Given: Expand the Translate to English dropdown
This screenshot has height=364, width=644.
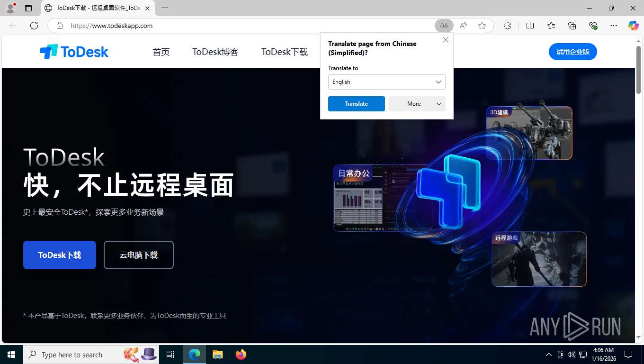Looking at the screenshot, I should click(x=387, y=82).
